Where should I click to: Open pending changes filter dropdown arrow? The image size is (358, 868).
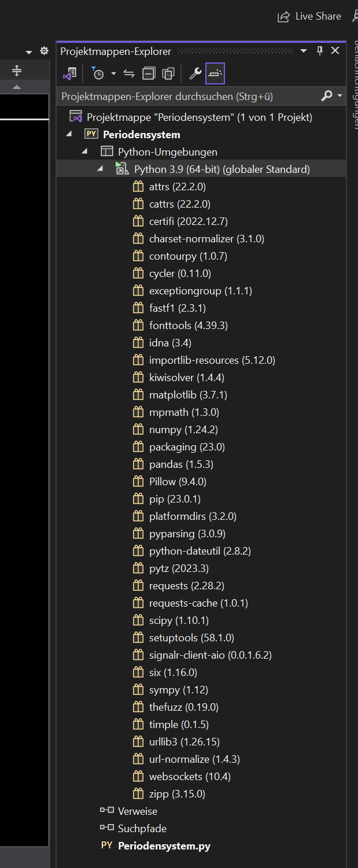tap(113, 73)
